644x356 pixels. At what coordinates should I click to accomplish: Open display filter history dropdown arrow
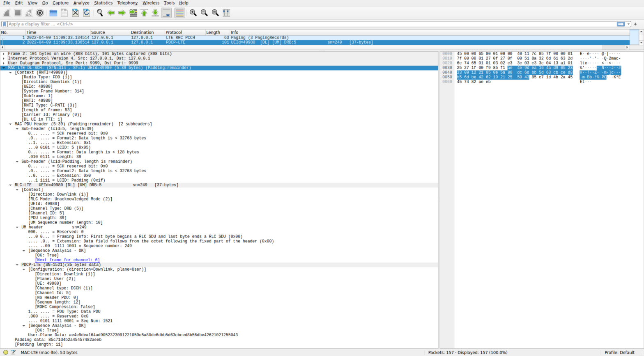click(628, 24)
